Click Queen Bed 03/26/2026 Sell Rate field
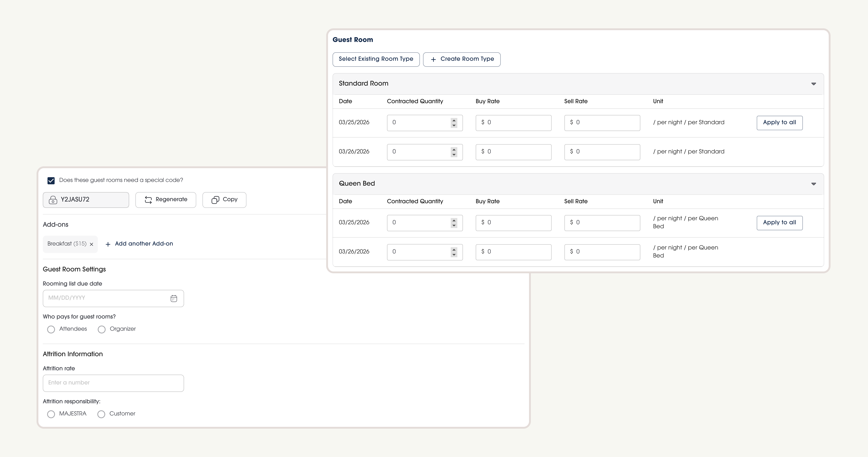 [x=602, y=252]
